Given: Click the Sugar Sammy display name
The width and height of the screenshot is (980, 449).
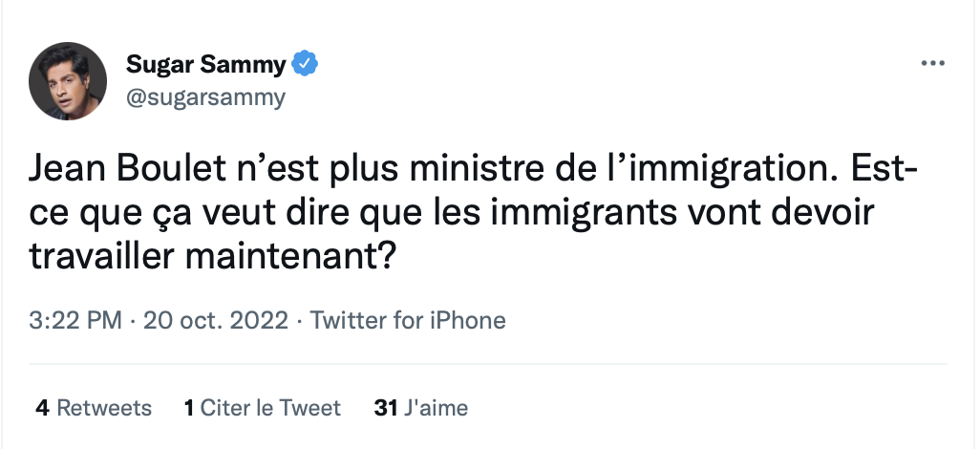Looking at the screenshot, I should click(x=205, y=65).
